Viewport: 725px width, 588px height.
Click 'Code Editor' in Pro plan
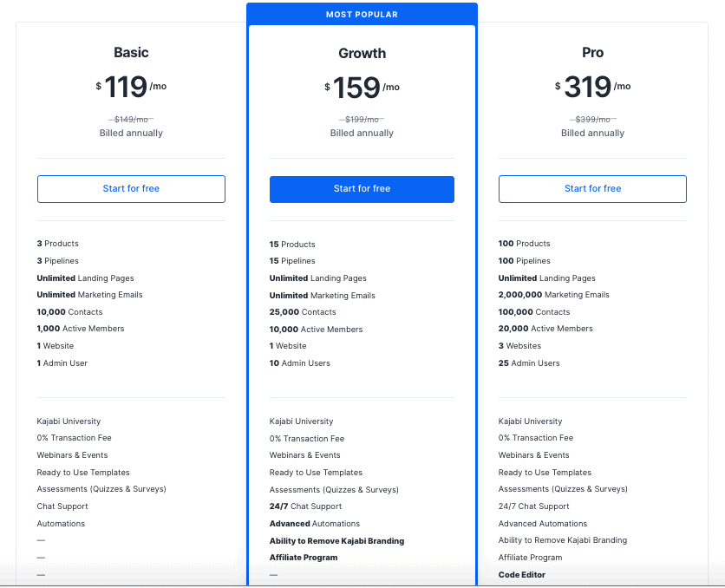click(521, 575)
